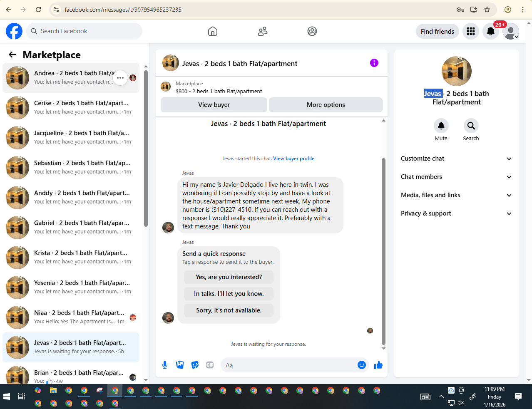Click the install app icon in address bar

point(474,10)
